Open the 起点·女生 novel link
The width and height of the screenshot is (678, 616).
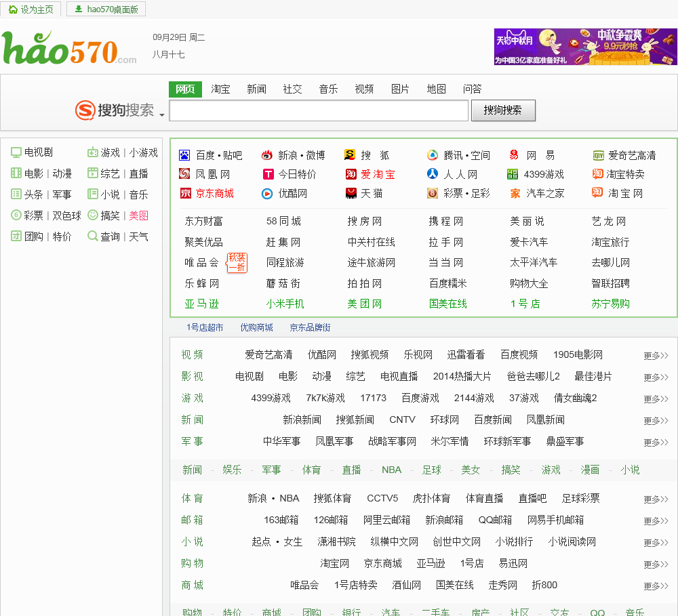[x=277, y=541]
